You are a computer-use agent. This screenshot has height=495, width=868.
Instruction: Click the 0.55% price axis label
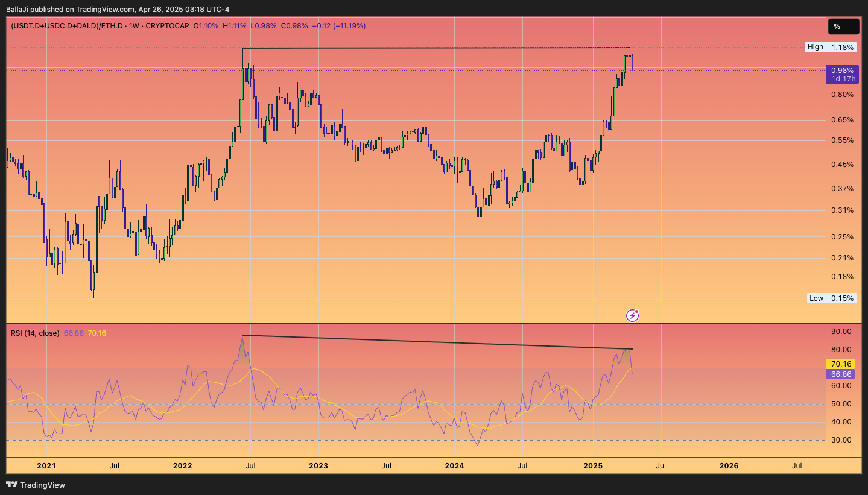tap(842, 140)
